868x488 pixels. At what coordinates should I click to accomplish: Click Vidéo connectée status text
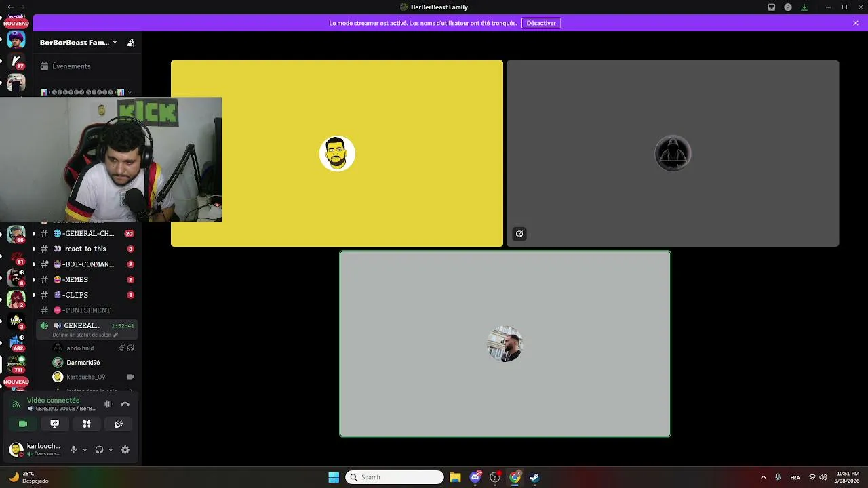53,400
